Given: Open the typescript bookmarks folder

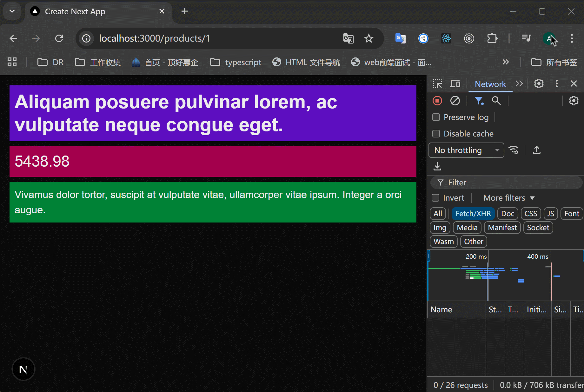Looking at the screenshot, I should click(236, 62).
